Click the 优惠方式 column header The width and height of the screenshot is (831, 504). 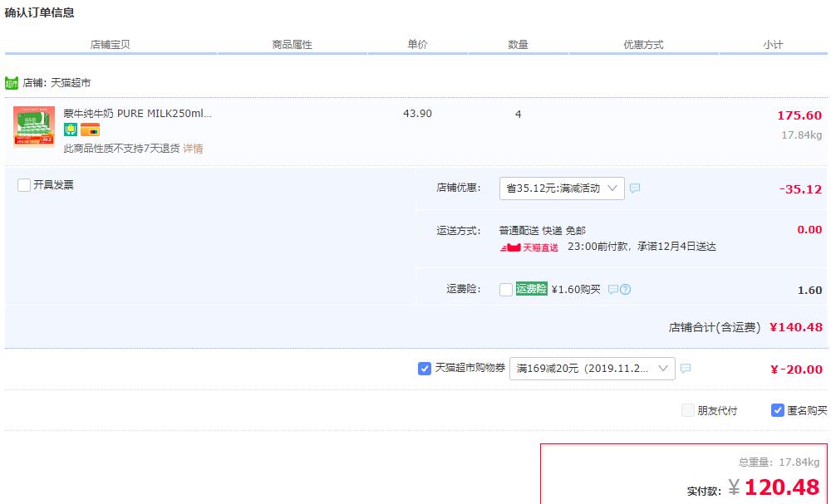point(643,45)
